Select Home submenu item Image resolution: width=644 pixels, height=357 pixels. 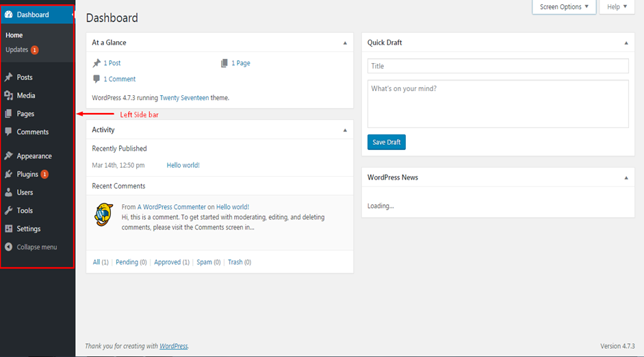point(14,36)
